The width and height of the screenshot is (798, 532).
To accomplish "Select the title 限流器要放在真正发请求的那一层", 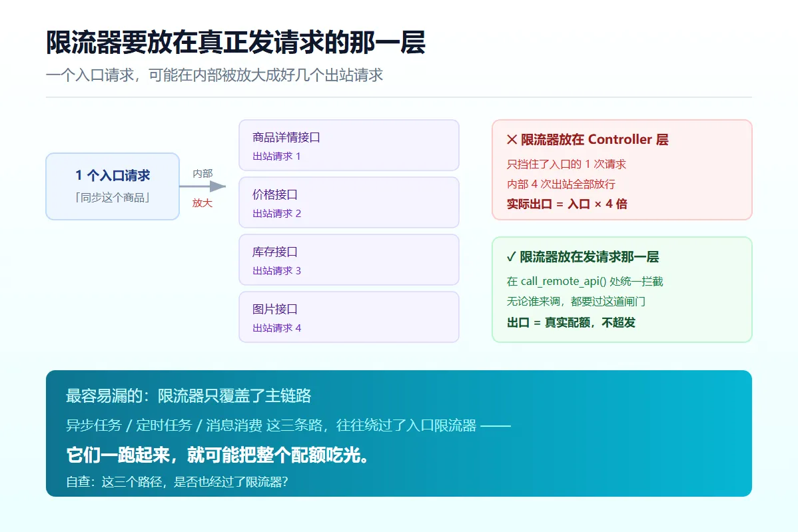I will [x=236, y=42].
